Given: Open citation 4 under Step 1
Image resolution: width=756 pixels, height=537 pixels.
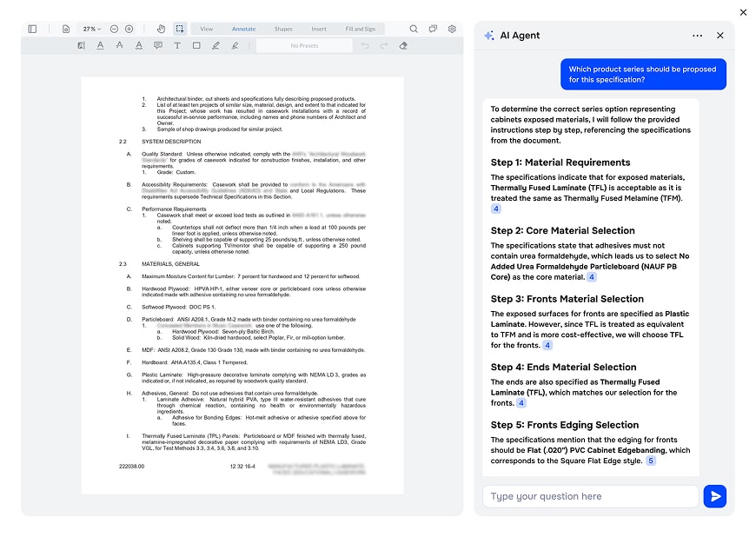Looking at the screenshot, I should pyautogui.click(x=495, y=209).
